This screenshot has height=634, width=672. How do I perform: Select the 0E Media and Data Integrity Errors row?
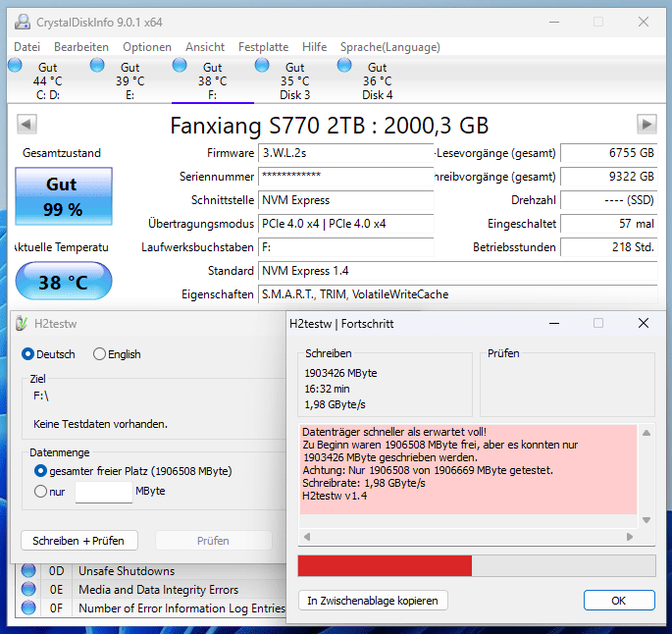tap(150, 590)
